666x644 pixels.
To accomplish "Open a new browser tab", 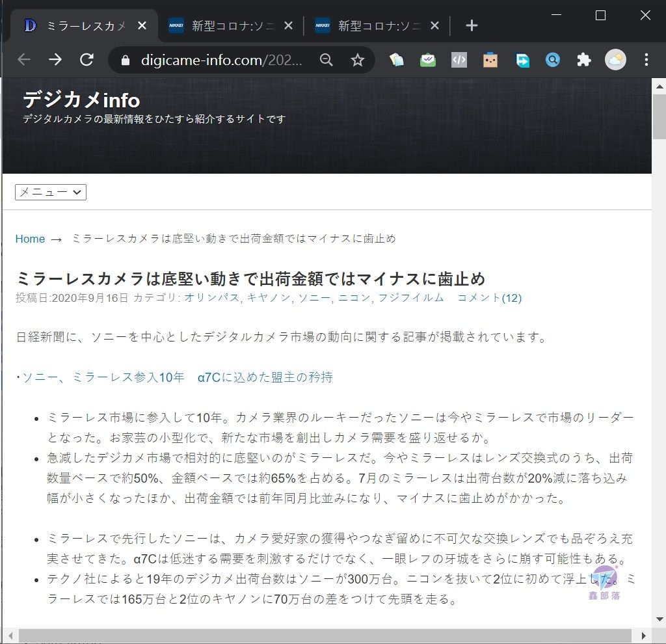I will [x=472, y=25].
